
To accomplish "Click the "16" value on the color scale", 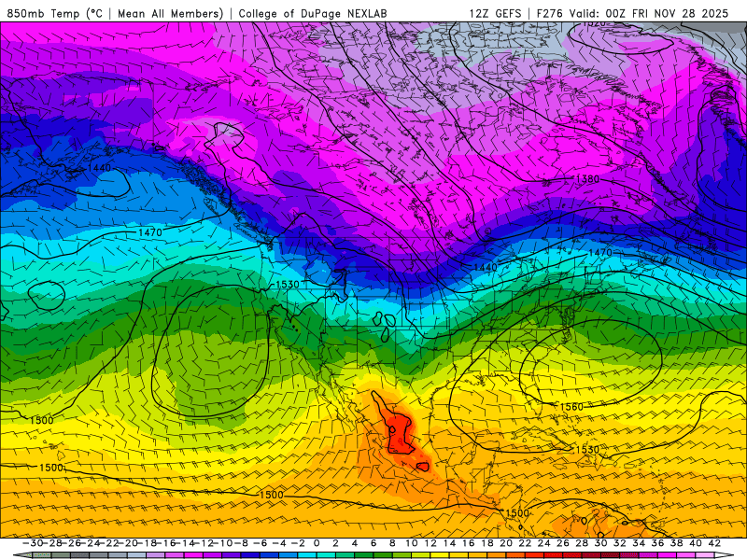I will coord(469,543).
